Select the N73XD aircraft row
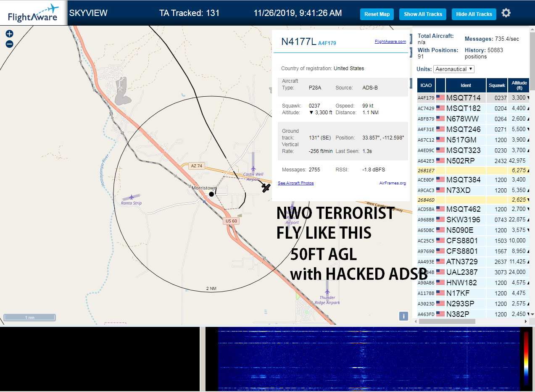This screenshot has width=535, height=392. [473, 190]
